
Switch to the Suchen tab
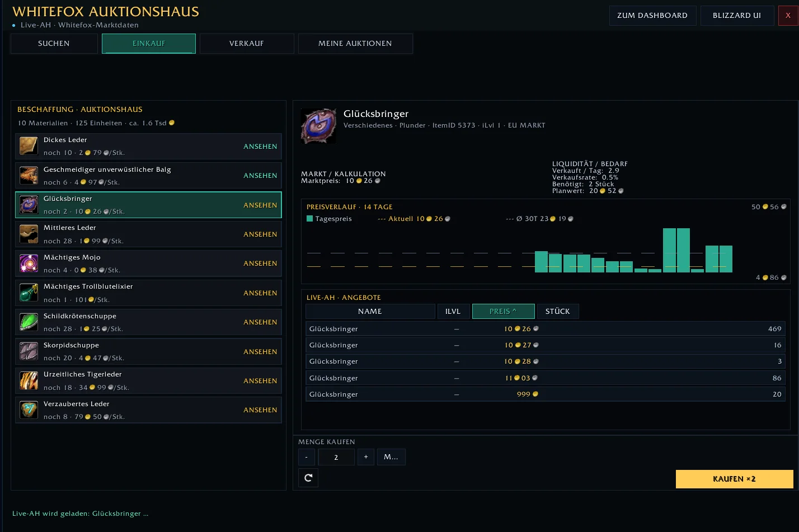pos(54,44)
